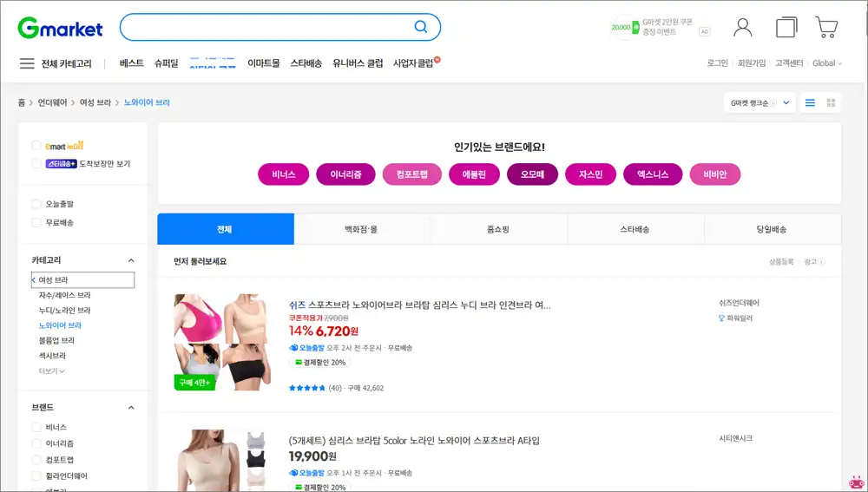868x492 pixels.
Task: Click the 로그인 link
Action: click(x=718, y=63)
